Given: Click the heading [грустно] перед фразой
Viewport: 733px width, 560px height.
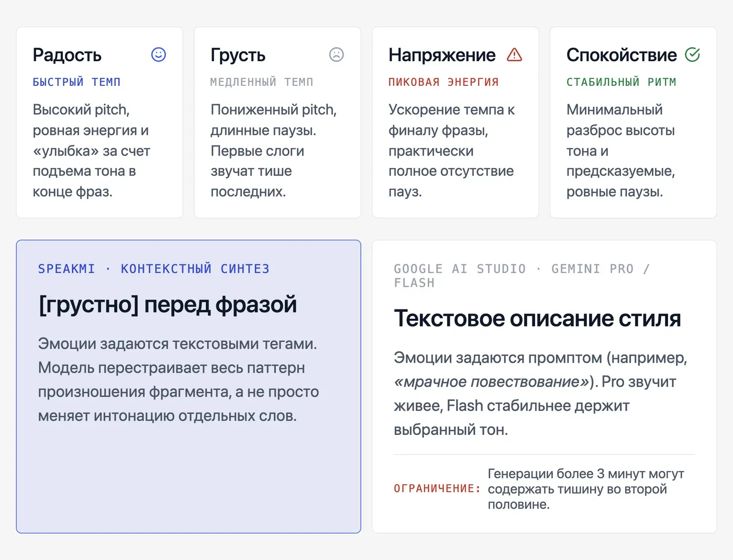Looking at the screenshot, I should [x=168, y=305].
